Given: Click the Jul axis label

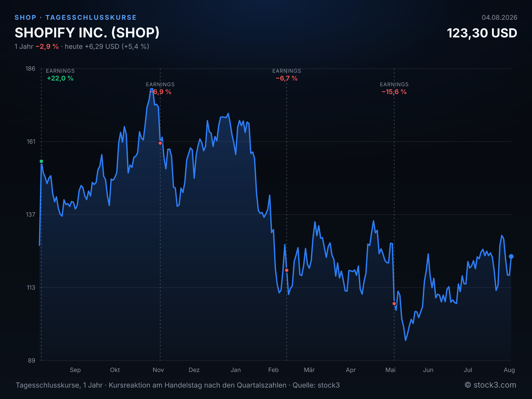Looking at the screenshot, I should click(468, 370).
